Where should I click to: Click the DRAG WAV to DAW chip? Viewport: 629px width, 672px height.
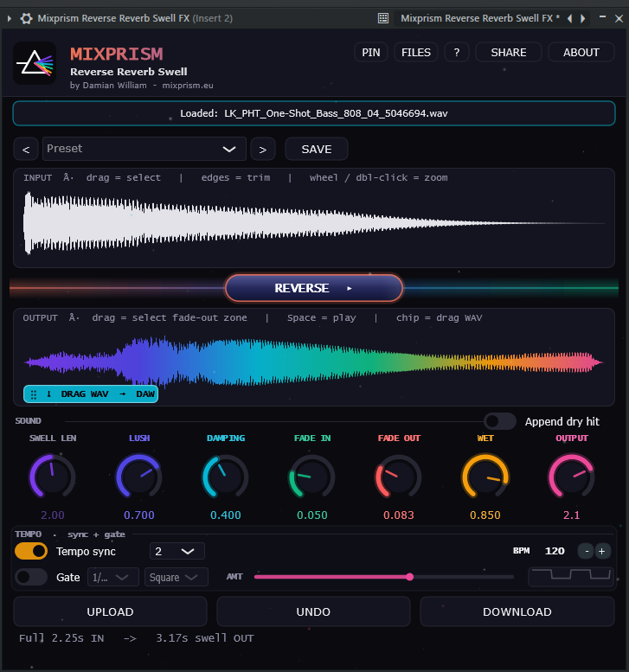91,394
